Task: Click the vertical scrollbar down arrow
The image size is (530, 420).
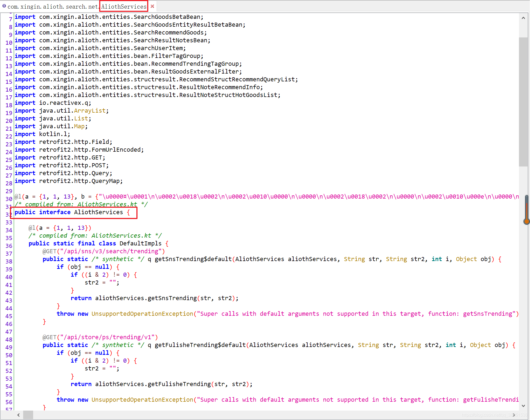Action: (523, 406)
